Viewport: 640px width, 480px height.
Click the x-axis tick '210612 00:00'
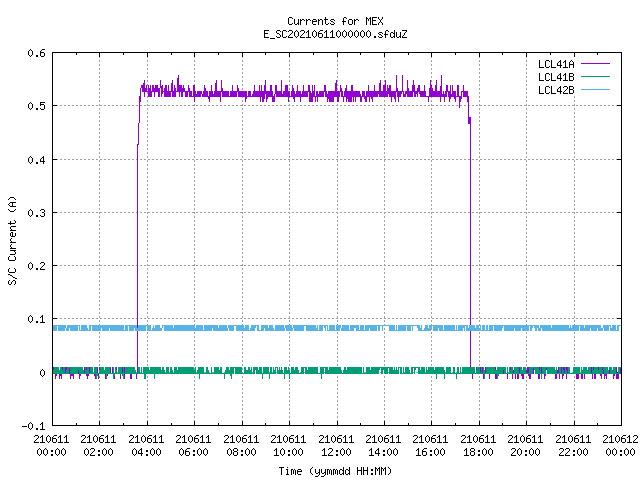pos(620,446)
